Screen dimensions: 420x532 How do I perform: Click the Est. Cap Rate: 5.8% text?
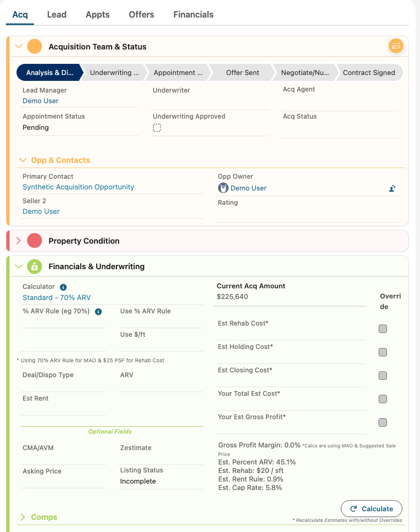click(250, 487)
